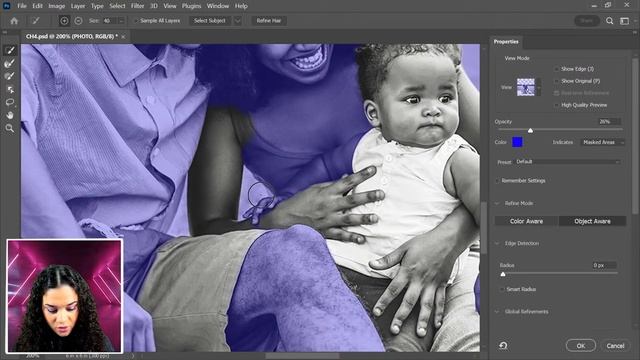Select the Brush tool in the toolbar
Image resolution: width=640 pixels, height=360 pixels.
point(10,76)
